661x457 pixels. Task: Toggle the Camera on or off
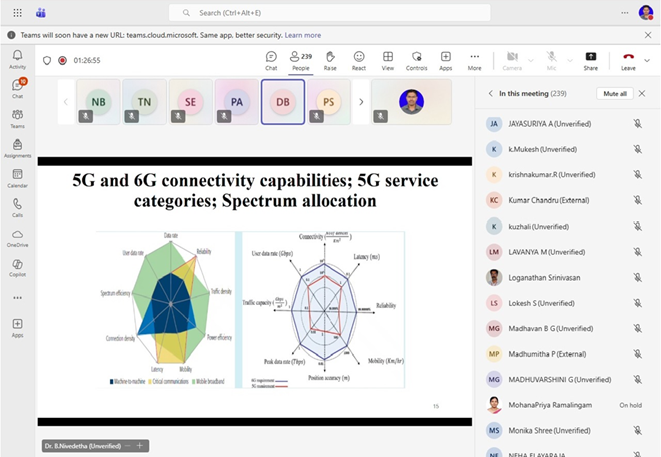coord(512,59)
